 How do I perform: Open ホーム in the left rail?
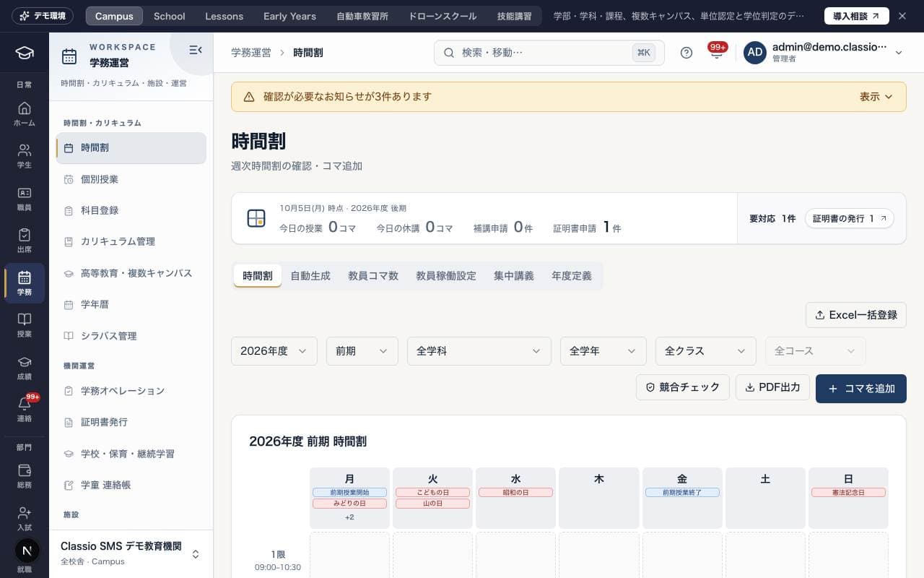[25, 114]
